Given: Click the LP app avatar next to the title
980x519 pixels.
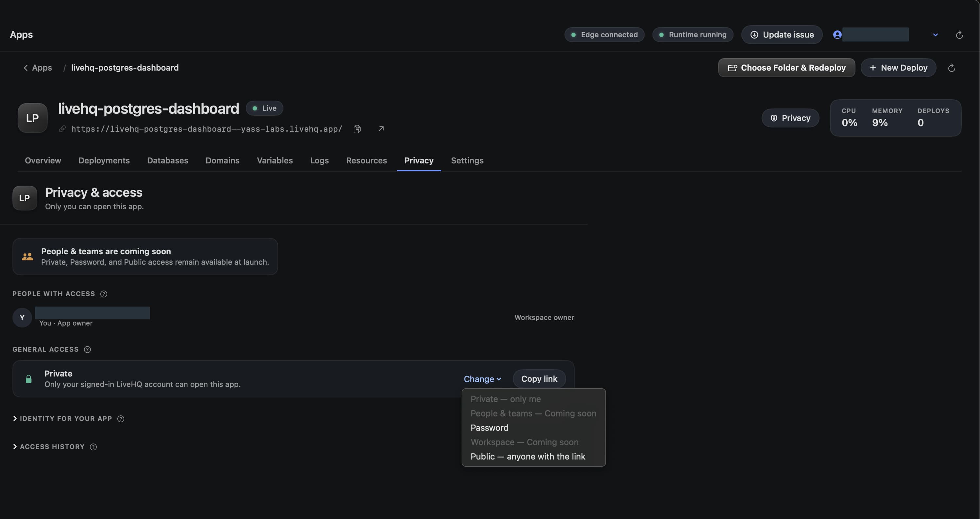Looking at the screenshot, I should pos(32,118).
